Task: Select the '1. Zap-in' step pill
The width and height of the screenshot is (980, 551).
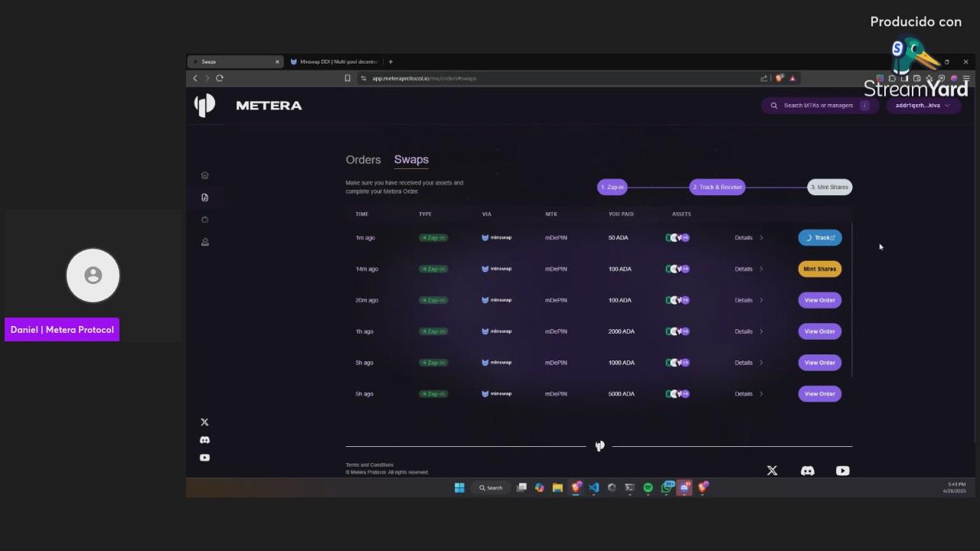Action: [612, 187]
